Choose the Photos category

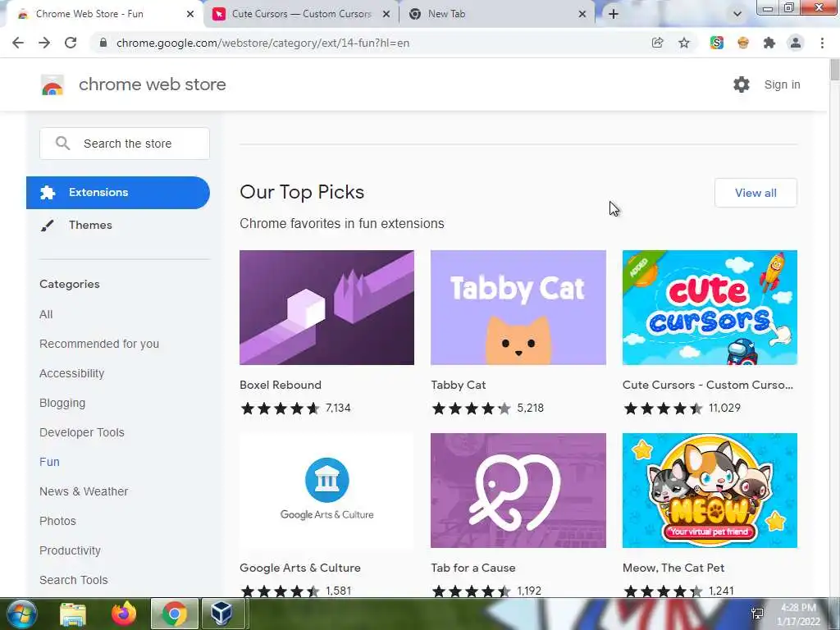pyautogui.click(x=58, y=521)
